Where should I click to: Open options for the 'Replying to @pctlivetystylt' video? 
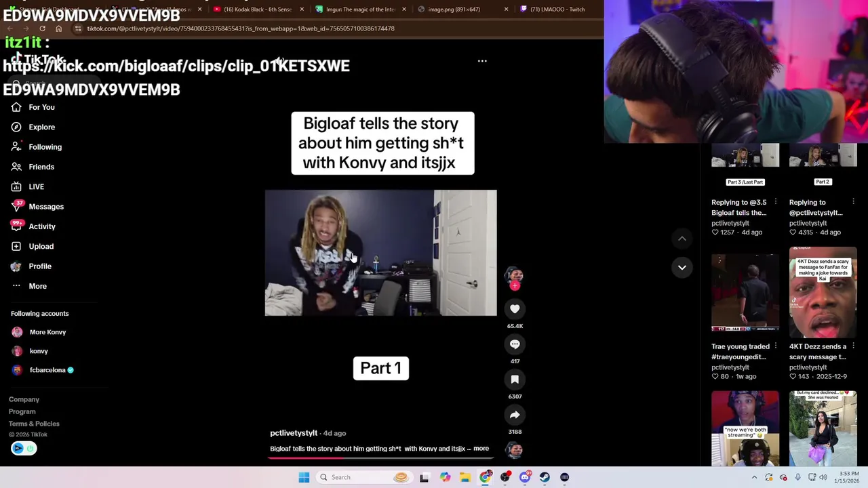click(x=853, y=202)
